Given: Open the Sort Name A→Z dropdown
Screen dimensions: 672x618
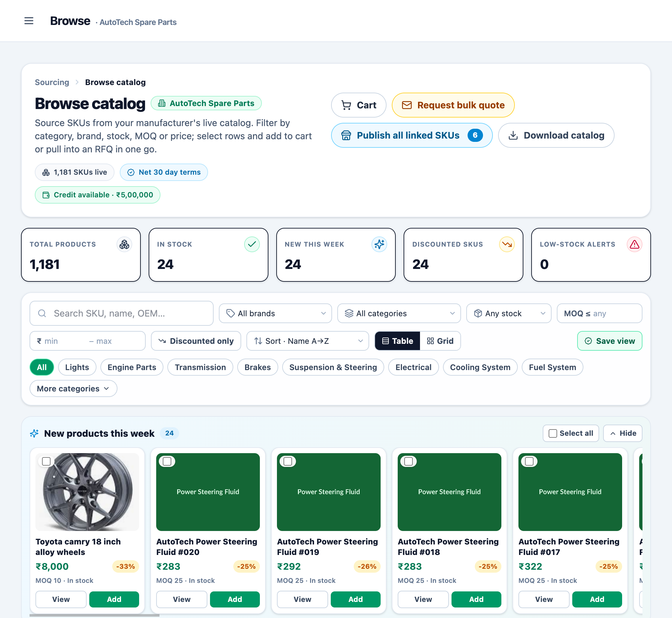Looking at the screenshot, I should 308,341.
